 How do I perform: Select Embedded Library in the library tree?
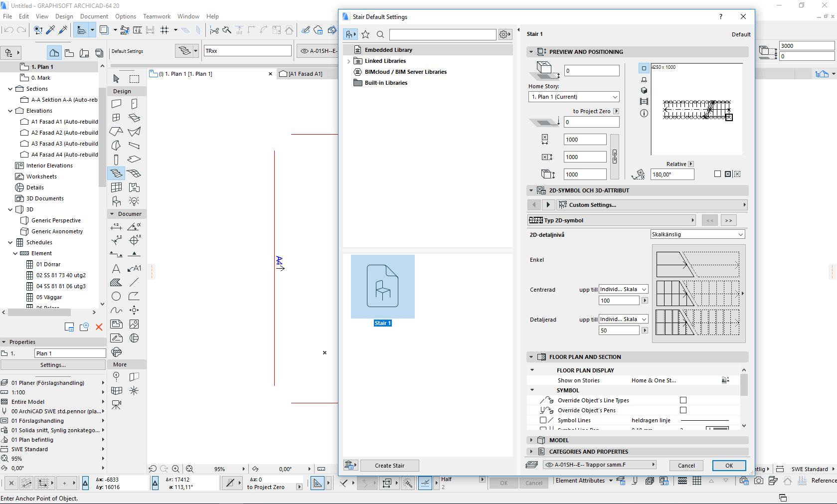point(388,50)
